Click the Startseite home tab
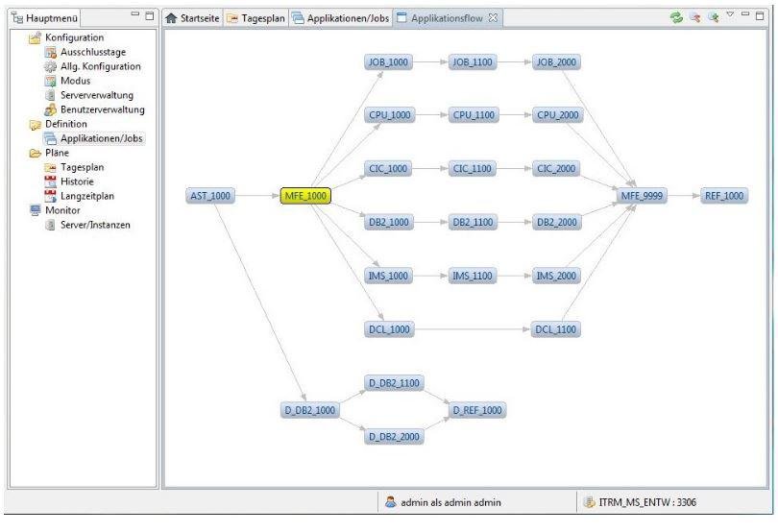 (x=193, y=18)
